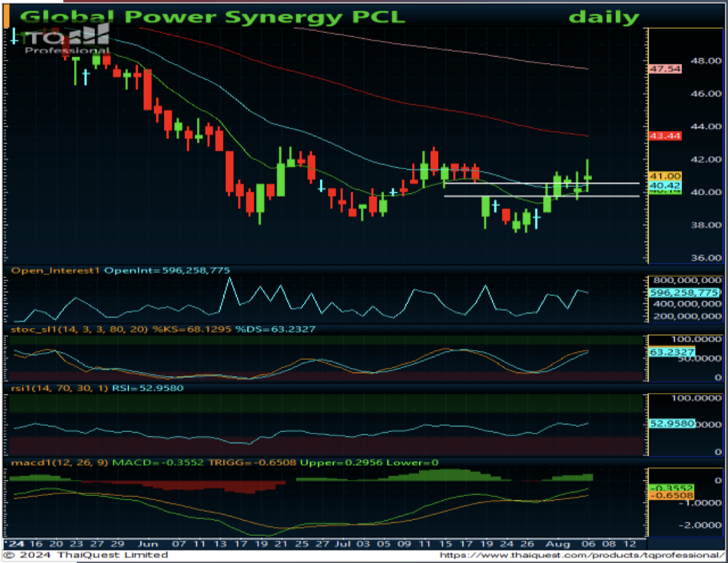Click 48.00 on the price axis

706,61
